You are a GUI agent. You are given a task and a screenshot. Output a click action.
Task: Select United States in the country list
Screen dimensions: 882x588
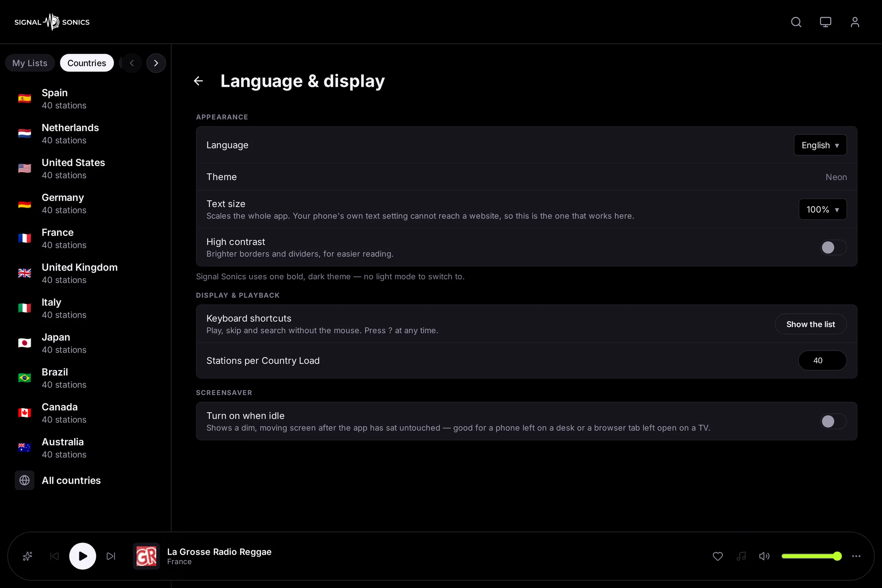coord(86,168)
